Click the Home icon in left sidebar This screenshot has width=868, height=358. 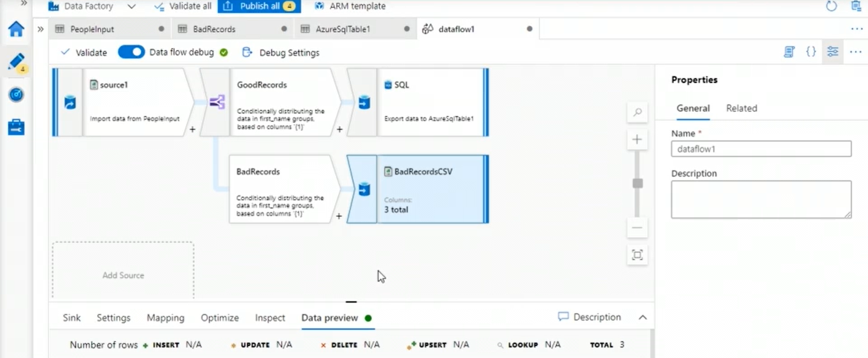(x=16, y=29)
